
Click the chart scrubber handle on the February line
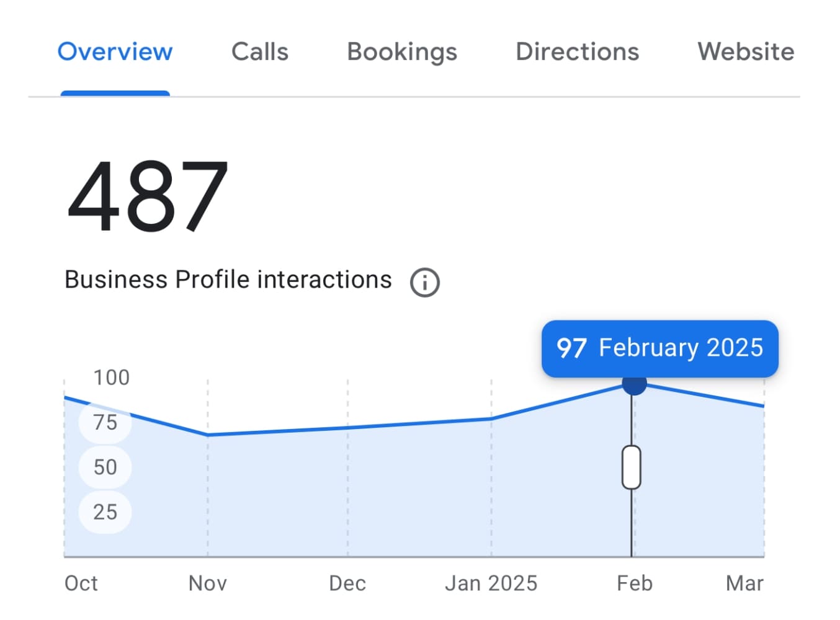[x=631, y=467]
